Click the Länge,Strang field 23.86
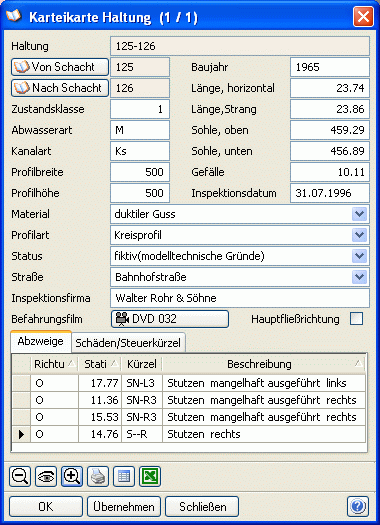 (x=330, y=109)
